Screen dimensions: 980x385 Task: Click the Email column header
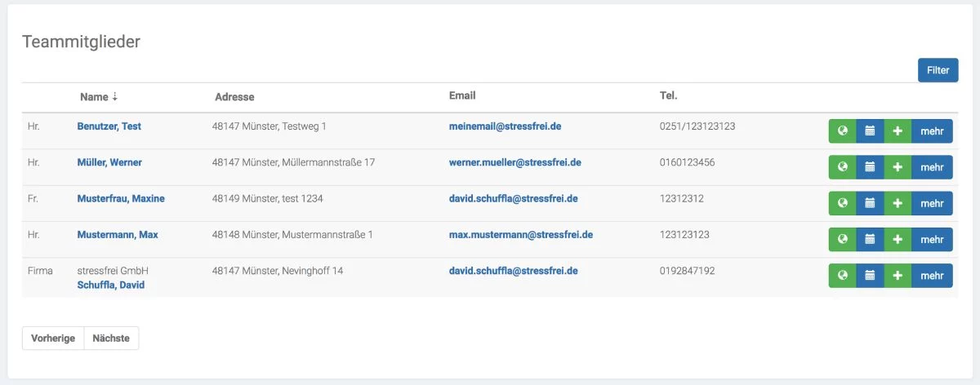coord(462,95)
